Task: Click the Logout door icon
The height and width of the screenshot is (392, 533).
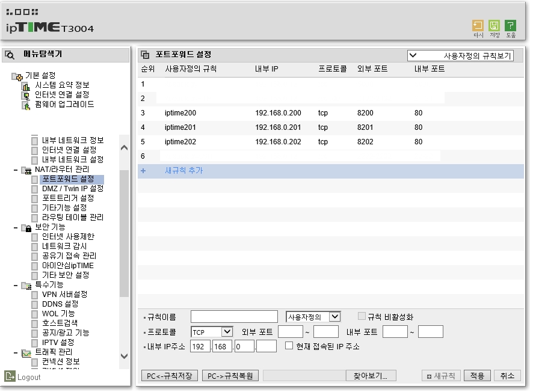Action: (x=10, y=376)
